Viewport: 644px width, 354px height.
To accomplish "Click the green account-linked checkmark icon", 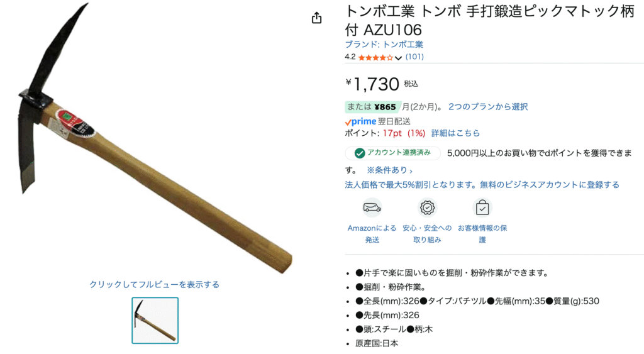I will pos(359,153).
